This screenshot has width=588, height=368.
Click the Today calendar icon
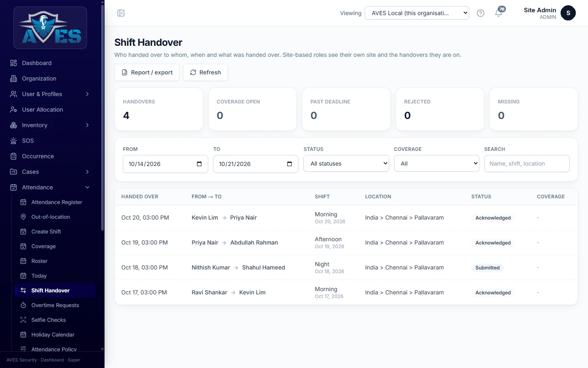point(23,276)
